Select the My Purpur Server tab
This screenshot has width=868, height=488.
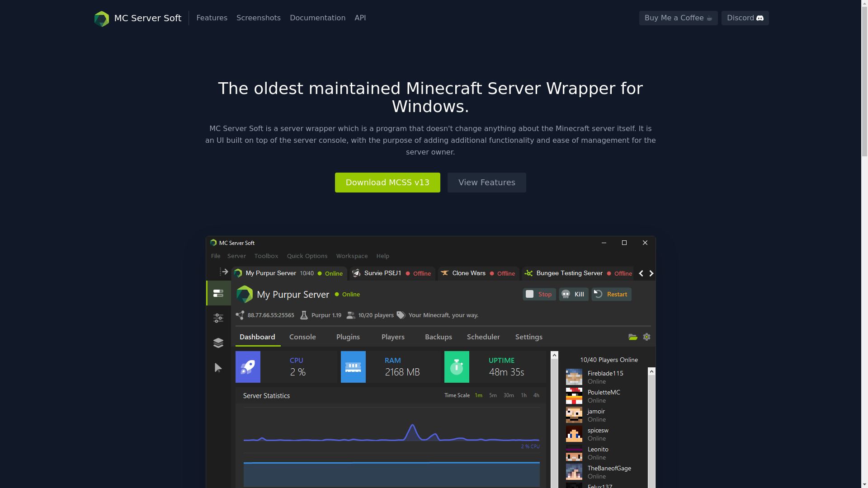289,273
